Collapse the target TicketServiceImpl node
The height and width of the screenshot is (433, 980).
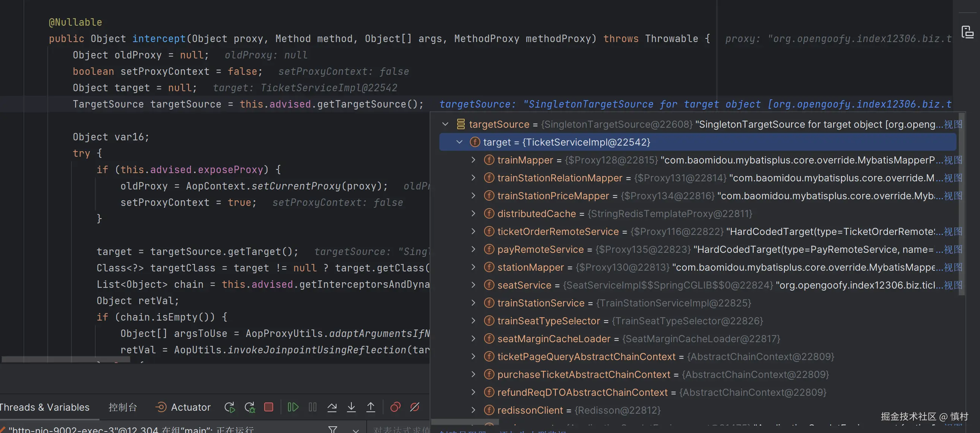coord(459,142)
